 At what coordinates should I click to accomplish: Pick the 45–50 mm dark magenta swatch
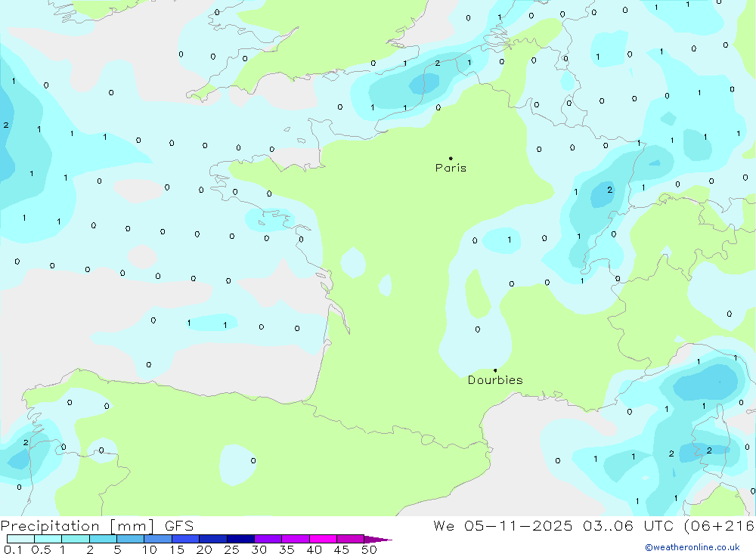(350, 539)
